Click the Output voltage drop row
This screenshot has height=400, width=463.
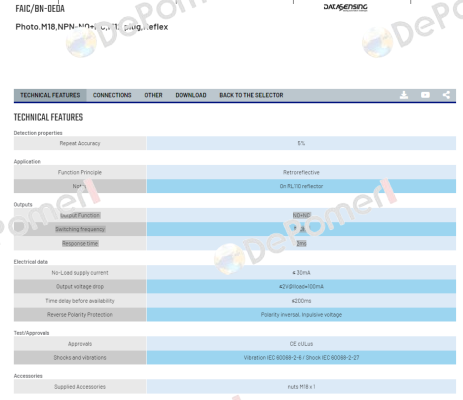click(x=235, y=287)
